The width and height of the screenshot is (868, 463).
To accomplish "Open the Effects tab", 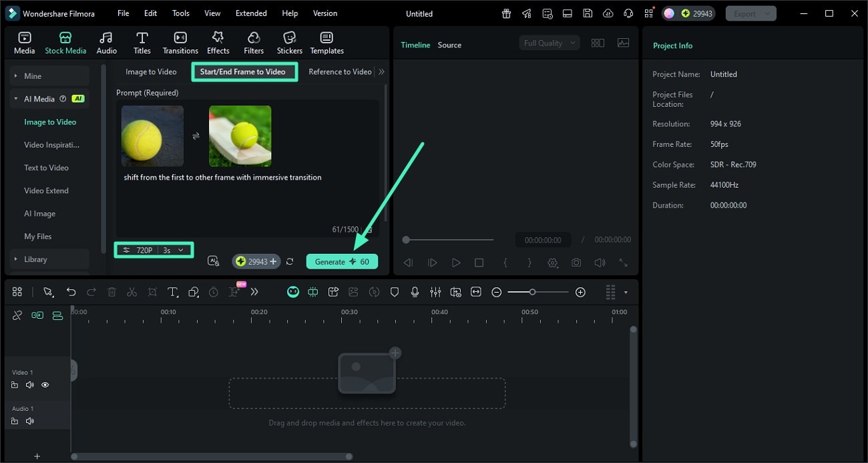I will pos(218,43).
